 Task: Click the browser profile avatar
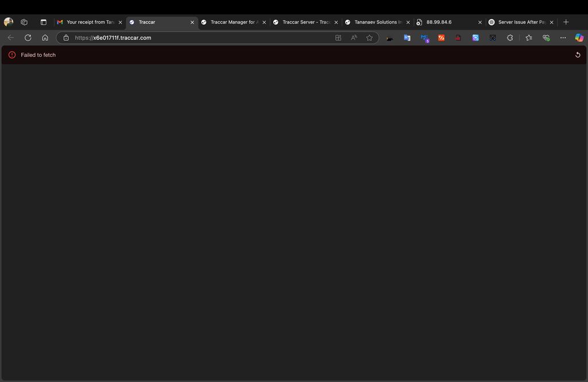[x=8, y=22]
